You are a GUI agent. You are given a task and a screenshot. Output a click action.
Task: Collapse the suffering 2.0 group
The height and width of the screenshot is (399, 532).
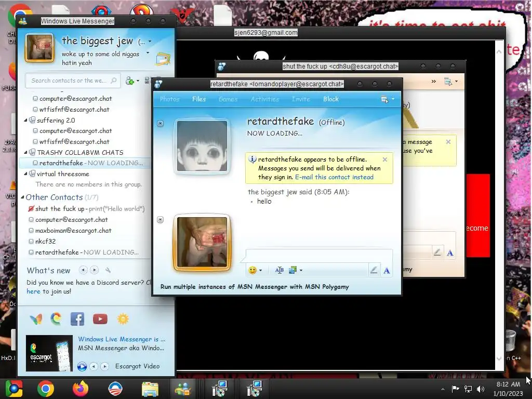click(x=25, y=121)
